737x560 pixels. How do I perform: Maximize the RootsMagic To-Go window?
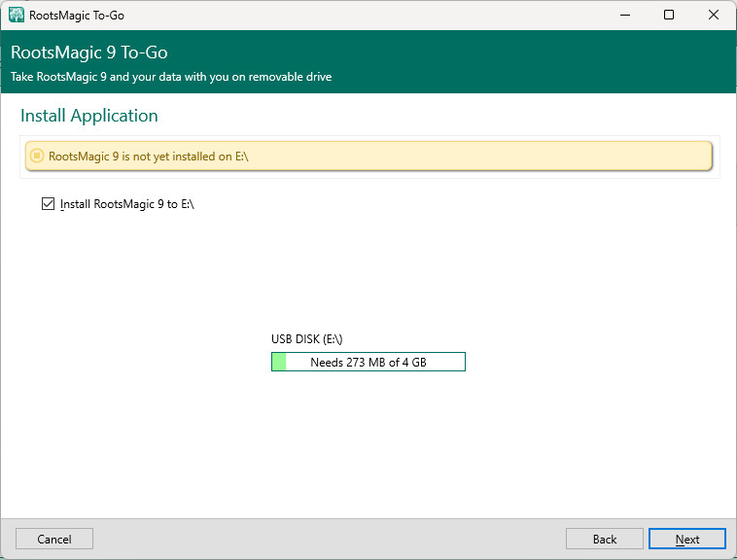(x=669, y=16)
